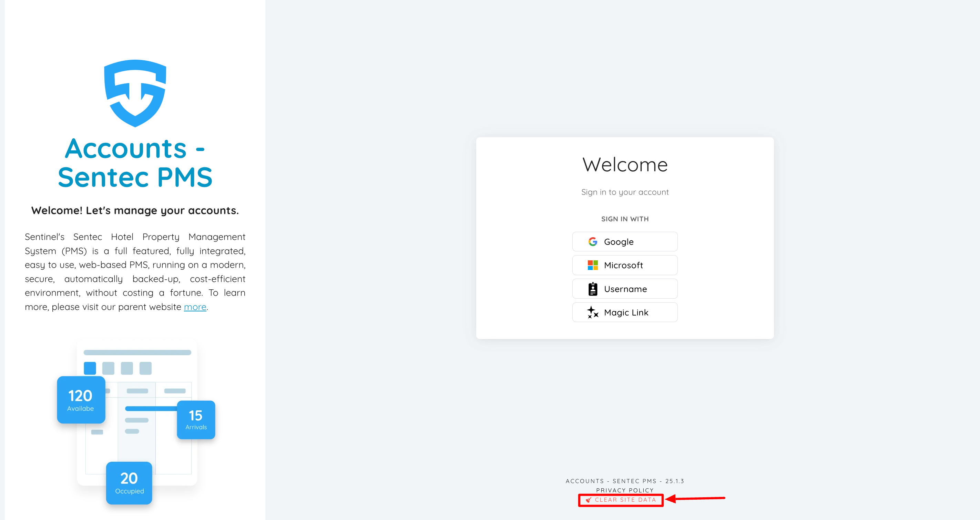
Task: Open the 'more' parent website link
Action: 195,307
